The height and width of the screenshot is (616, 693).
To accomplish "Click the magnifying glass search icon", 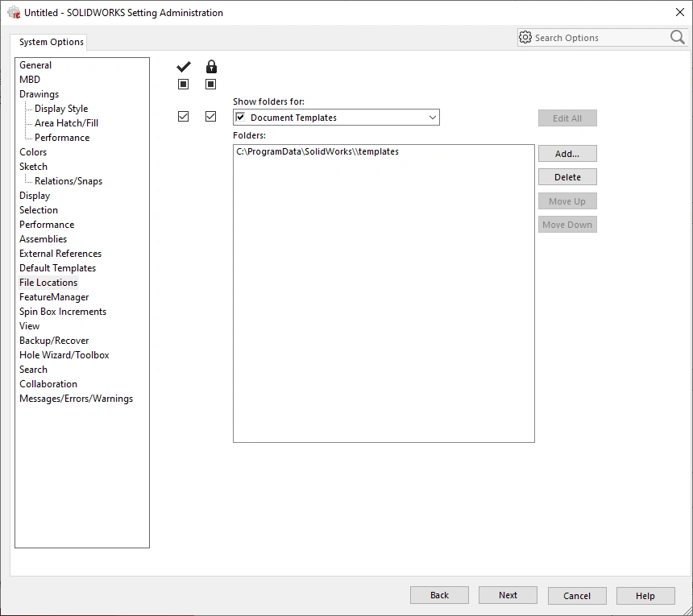I will pyautogui.click(x=678, y=38).
